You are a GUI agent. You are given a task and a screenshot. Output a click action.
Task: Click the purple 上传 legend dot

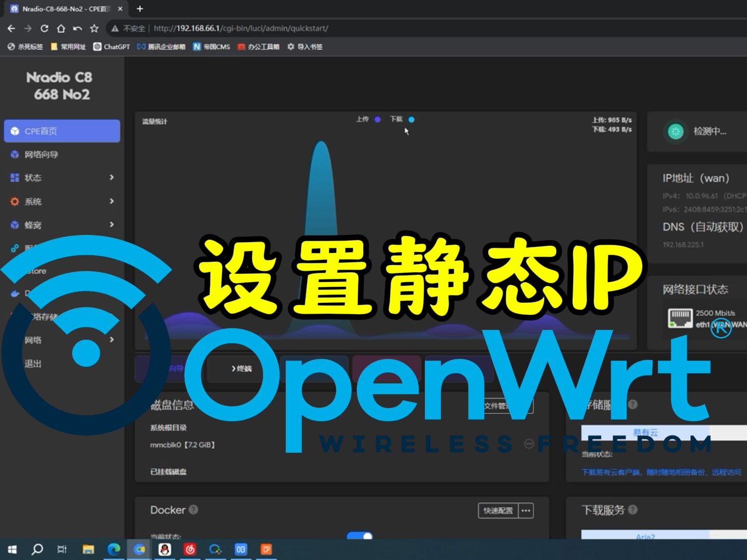[378, 119]
